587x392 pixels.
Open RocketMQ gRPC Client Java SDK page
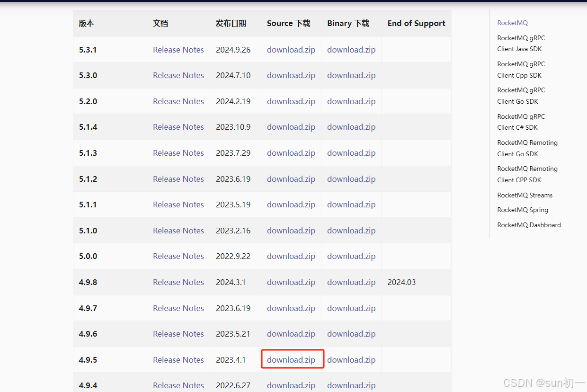521,43
